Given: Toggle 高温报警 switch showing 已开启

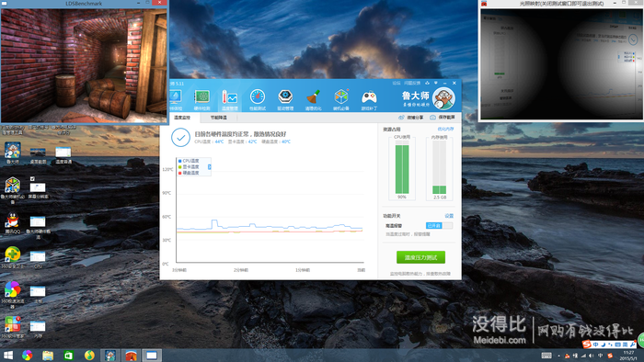Looking at the screenshot, I should click(x=439, y=225).
